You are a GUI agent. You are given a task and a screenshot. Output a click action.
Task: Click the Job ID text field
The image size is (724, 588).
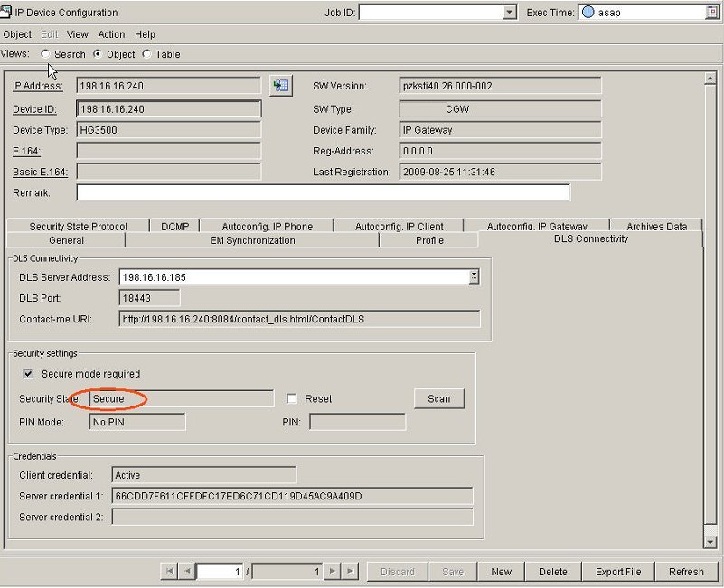coord(431,13)
